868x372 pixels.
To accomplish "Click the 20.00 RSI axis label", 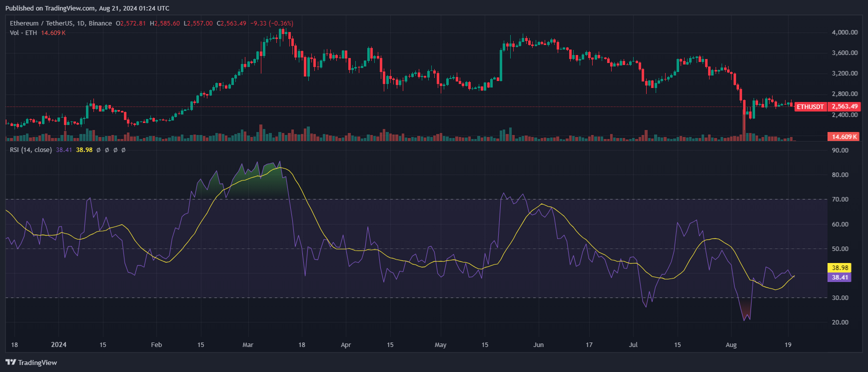I will coord(840,322).
